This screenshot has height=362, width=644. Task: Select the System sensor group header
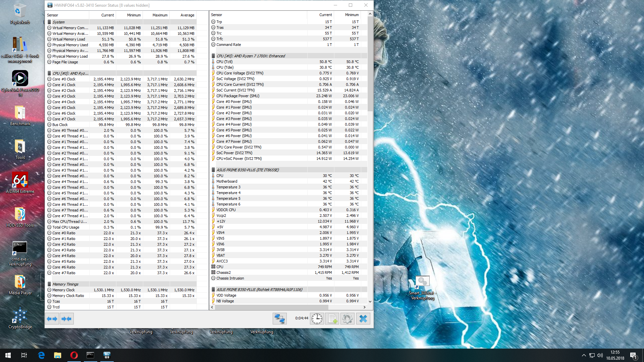point(58,22)
